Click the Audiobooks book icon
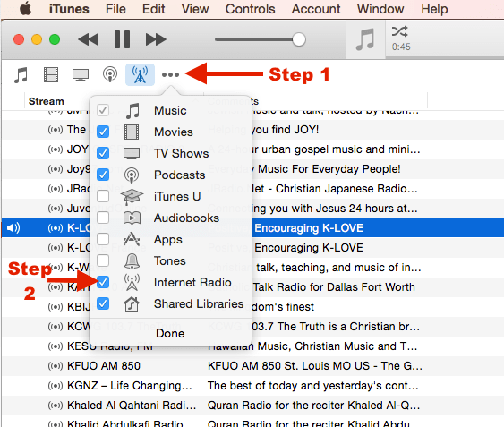The image size is (504, 427). pos(132,218)
